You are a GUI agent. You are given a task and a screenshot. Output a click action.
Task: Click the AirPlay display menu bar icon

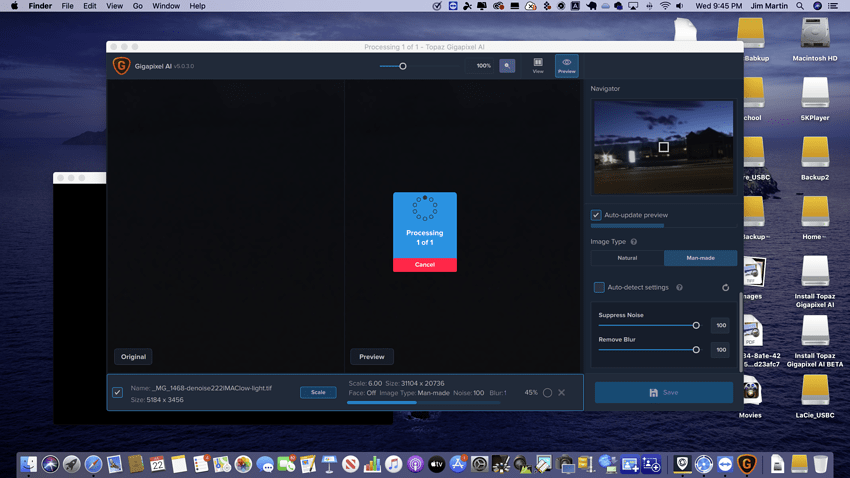click(633, 6)
